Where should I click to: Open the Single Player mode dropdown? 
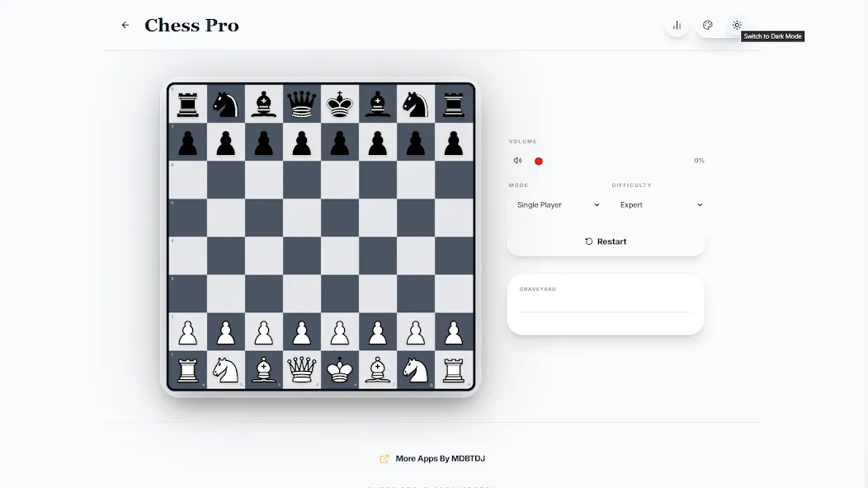coord(558,204)
